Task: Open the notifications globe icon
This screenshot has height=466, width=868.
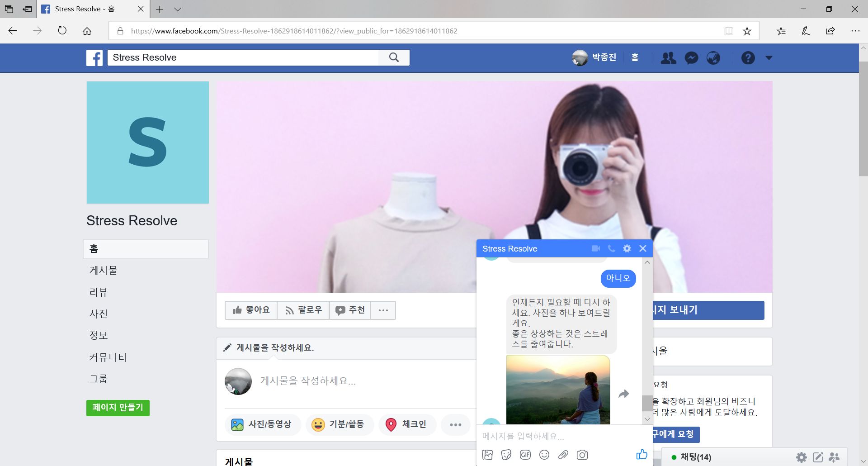Action: coord(713,58)
